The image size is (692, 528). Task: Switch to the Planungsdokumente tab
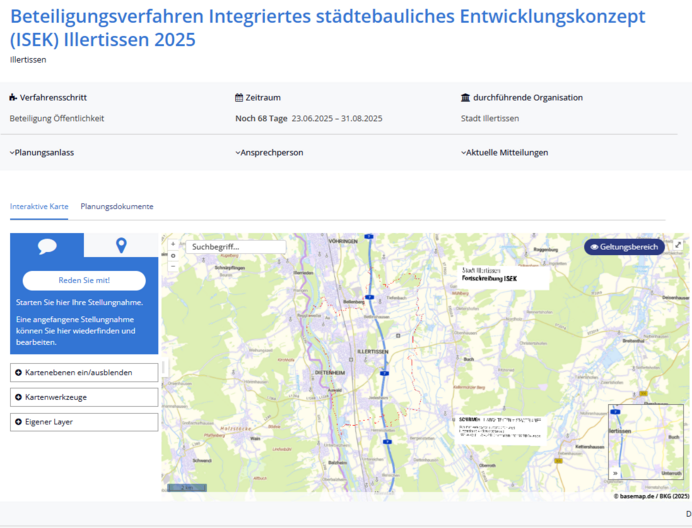tap(117, 206)
